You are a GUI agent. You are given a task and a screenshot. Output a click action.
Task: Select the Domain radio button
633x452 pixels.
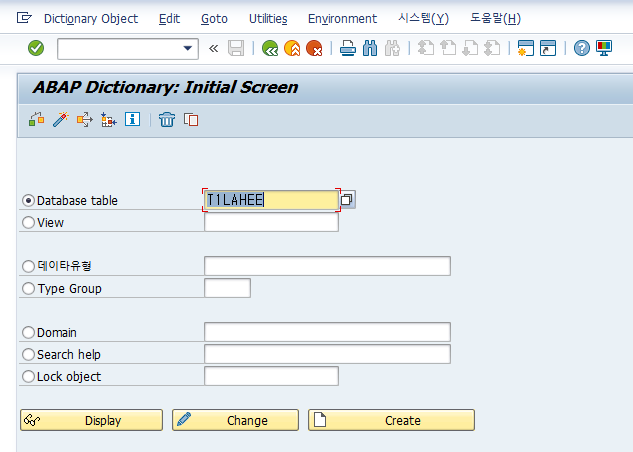(x=28, y=332)
